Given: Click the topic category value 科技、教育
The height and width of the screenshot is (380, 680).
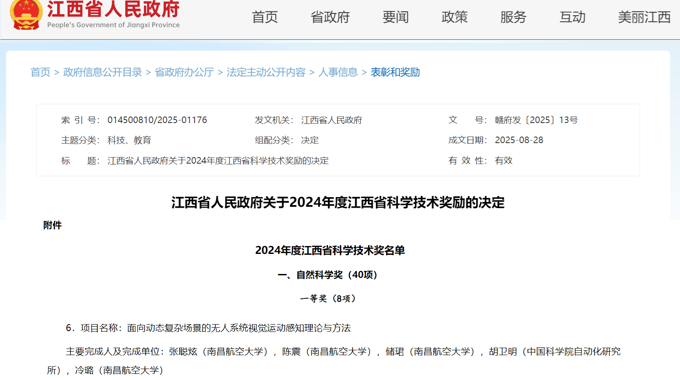Looking at the screenshot, I should coord(129,140).
